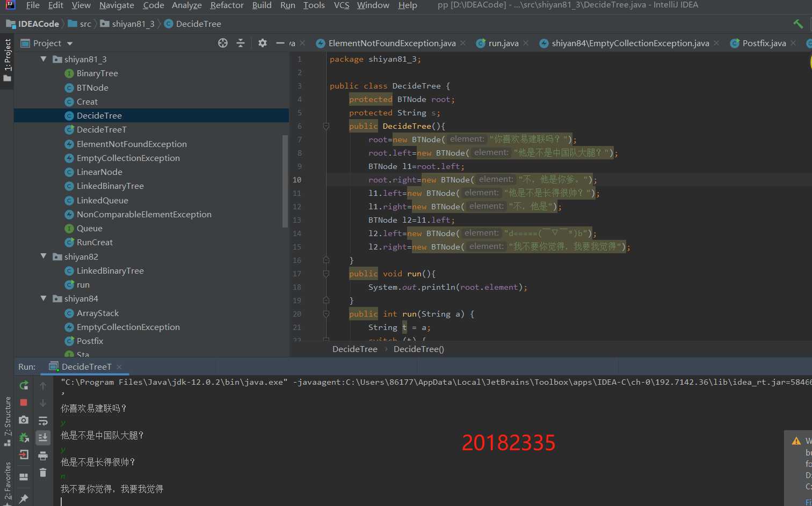
Task: Click the down arrow in console toolbar
Action: (x=43, y=403)
